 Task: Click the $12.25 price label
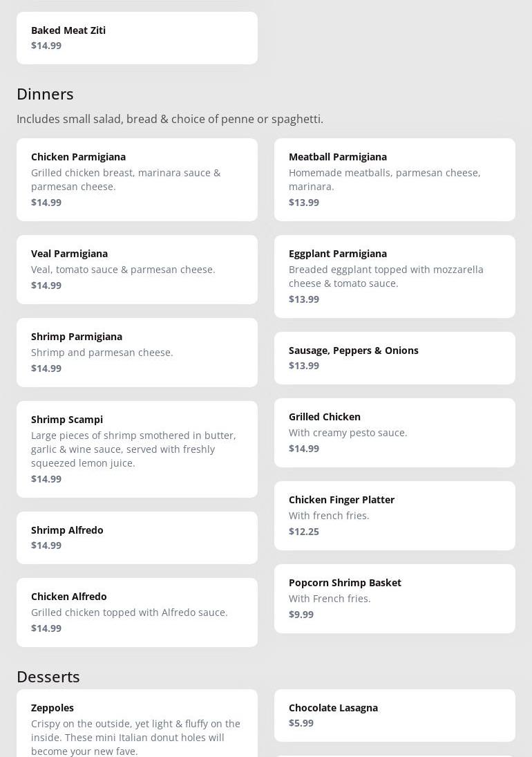pos(304,532)
